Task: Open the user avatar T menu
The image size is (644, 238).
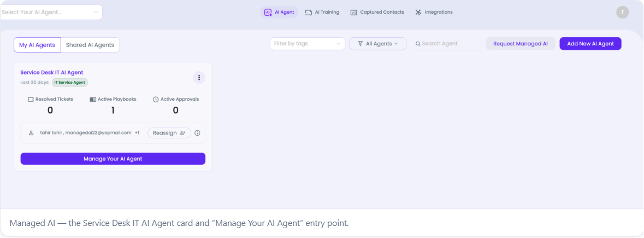Action: point(622,13)
